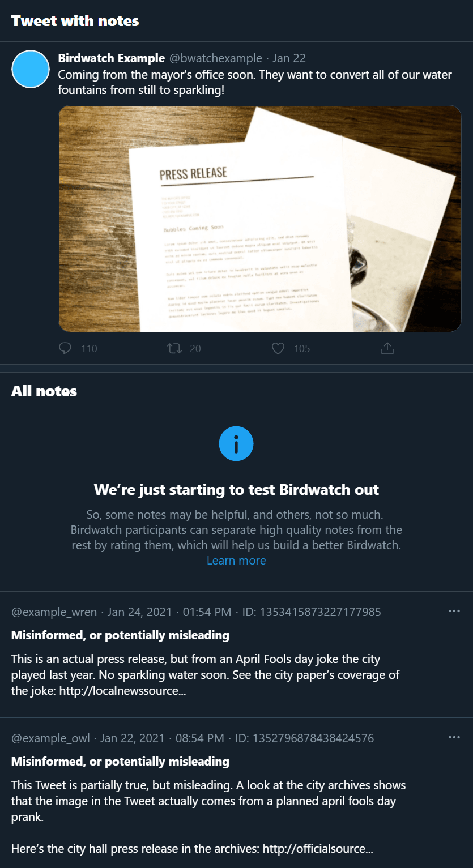Open the press release image
Viewport: 473px width, 868px height.
(x=259, y=219)
